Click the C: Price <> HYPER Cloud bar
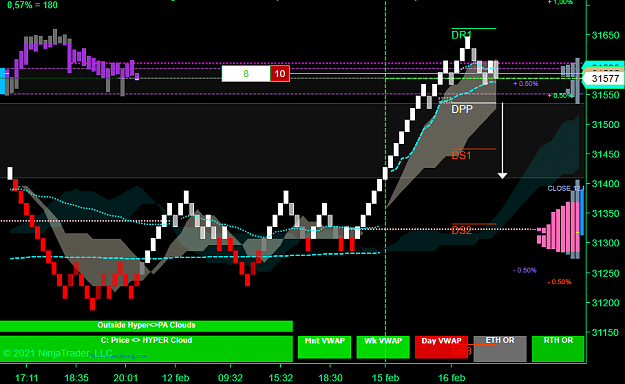This screenshot has height=384, width=625. point(146,349)
